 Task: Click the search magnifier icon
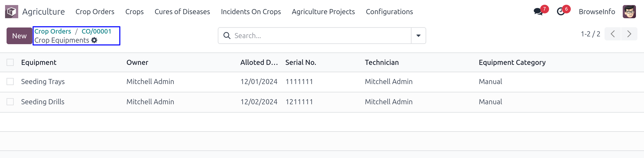point(227,36)
